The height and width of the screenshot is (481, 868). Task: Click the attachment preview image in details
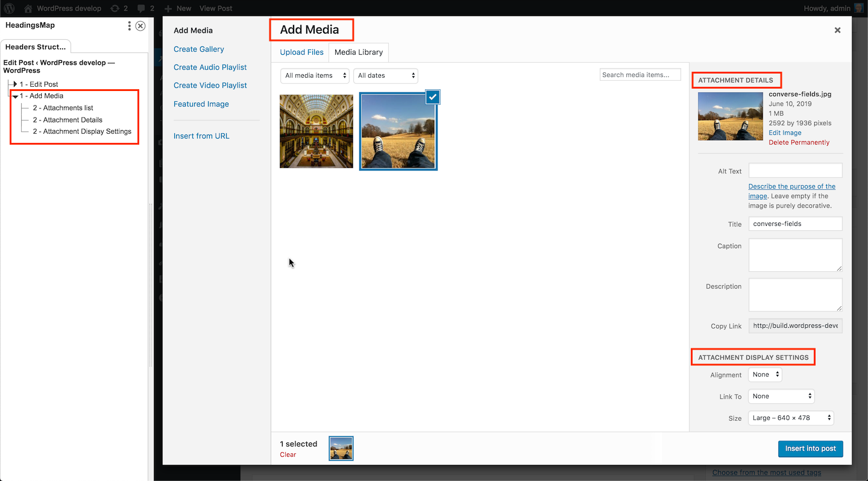(731, 116)
